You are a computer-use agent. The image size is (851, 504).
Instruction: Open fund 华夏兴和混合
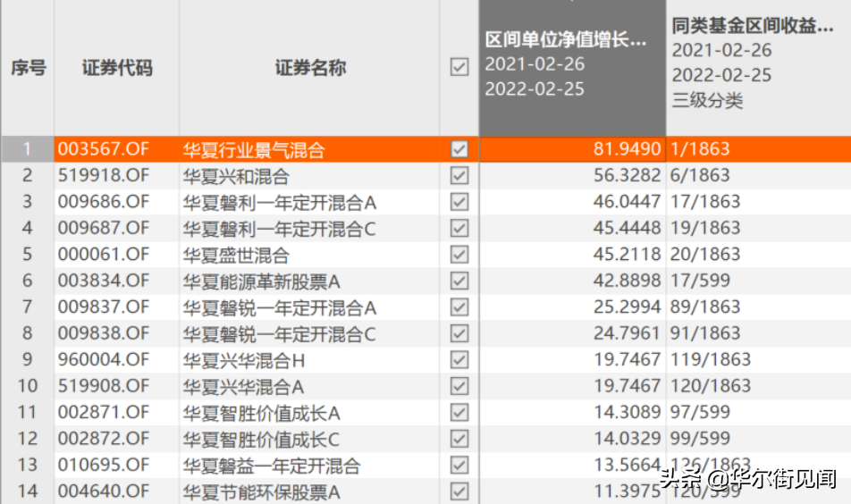point(236,176)
